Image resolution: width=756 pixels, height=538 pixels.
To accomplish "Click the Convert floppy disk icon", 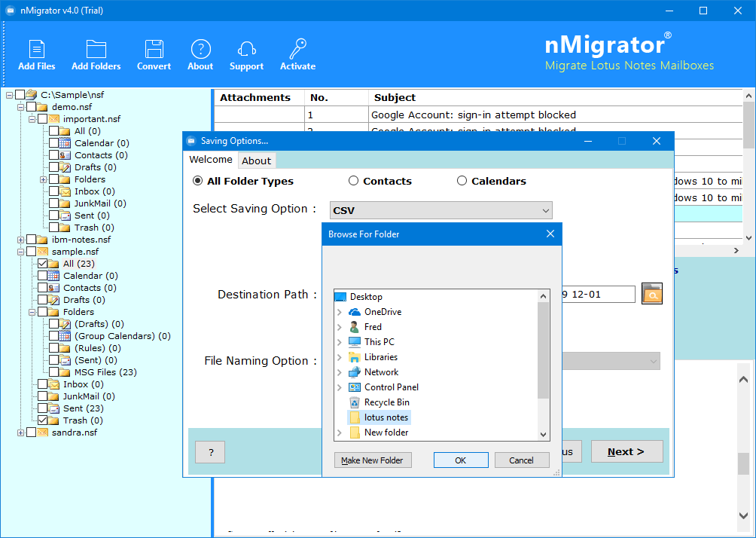I will click(x=154, y=49).
